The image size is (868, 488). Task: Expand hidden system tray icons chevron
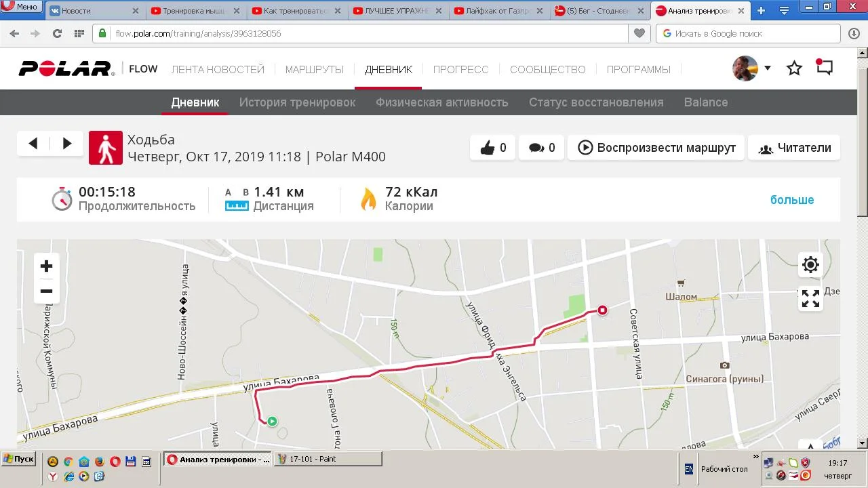755,457
